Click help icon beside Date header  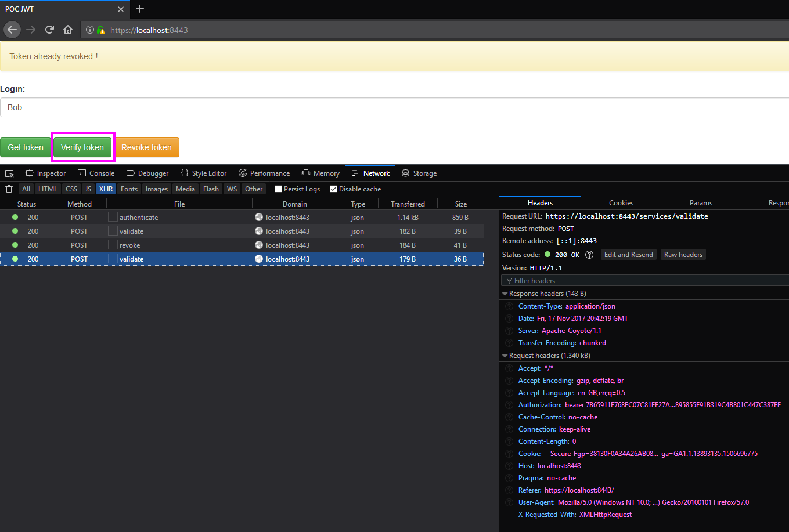(509, 319)
